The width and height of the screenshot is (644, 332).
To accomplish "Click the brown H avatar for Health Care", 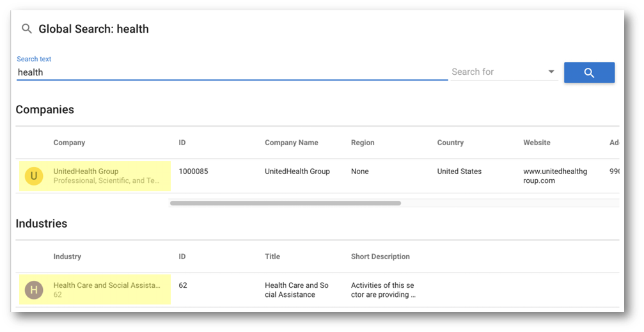I will pyautogui.click(x=34, y=290).
